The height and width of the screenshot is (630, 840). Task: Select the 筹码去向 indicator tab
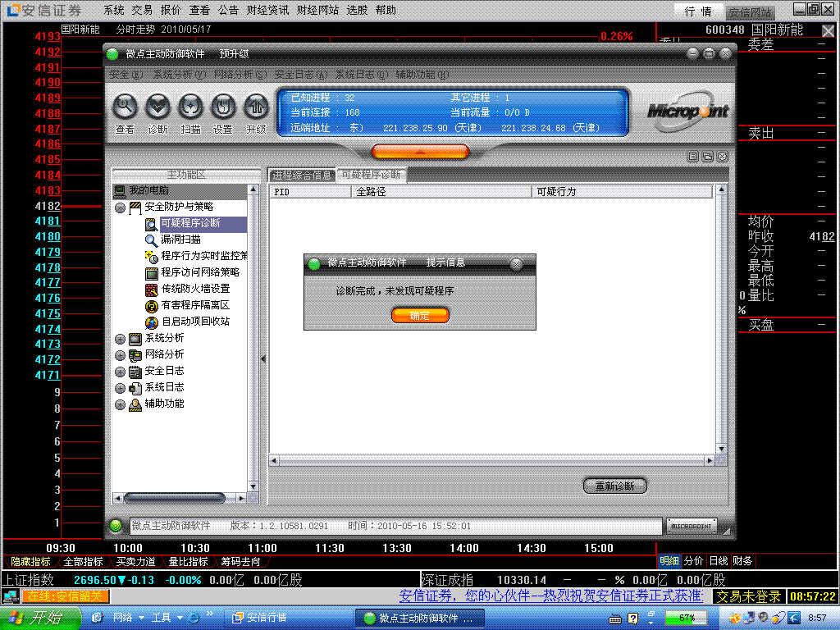point(240,562)
